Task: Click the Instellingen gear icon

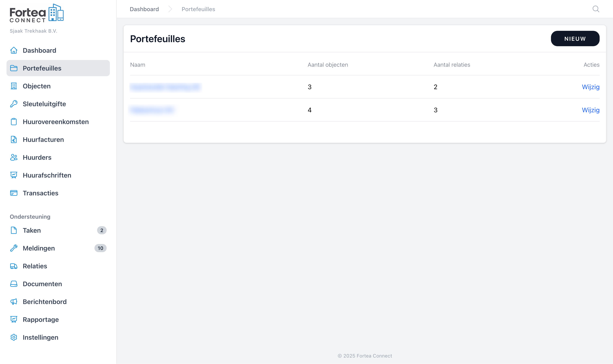Action: pos(14,337)
